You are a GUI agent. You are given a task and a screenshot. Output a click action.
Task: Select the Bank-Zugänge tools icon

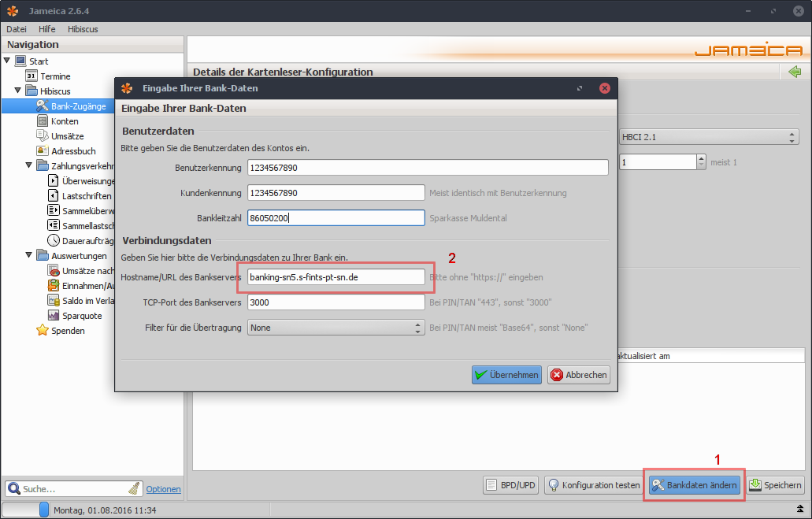point(43,106)
